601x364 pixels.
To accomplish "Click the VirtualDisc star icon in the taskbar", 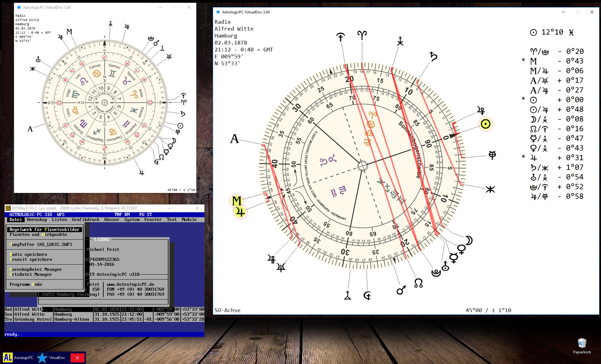I will [42, 357].
